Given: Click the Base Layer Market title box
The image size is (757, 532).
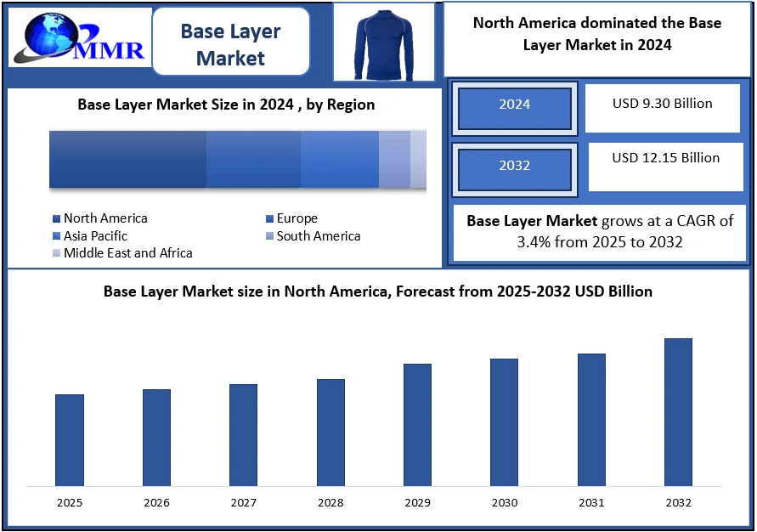Looking at the screenshot, I should coord(230,45).
